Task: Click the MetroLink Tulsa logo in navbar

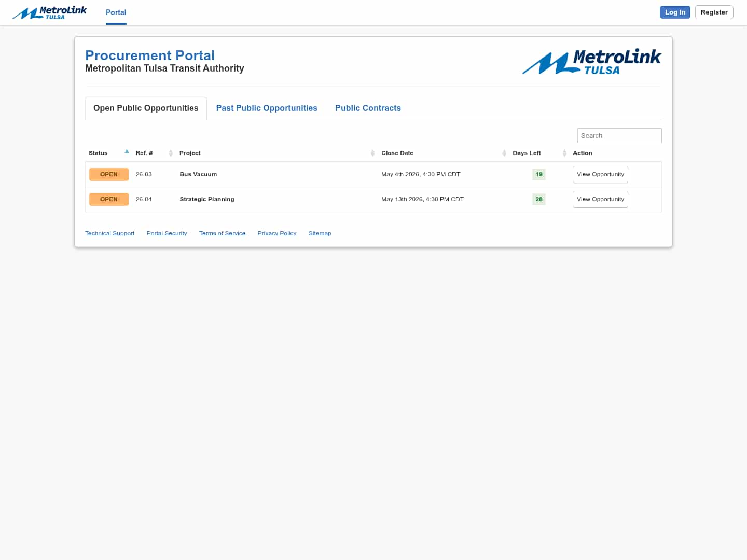Action: tap(50, 12)
